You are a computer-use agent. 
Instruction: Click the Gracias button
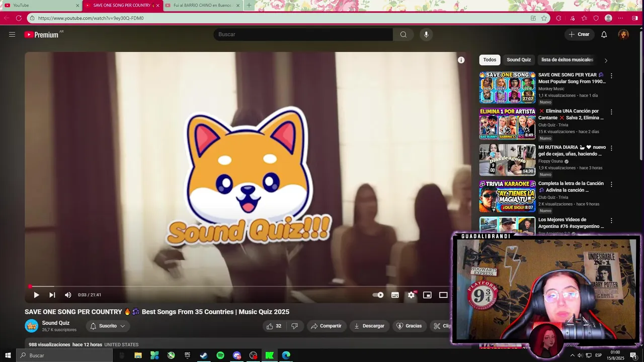pyautogui.click(x=409, y=326)
